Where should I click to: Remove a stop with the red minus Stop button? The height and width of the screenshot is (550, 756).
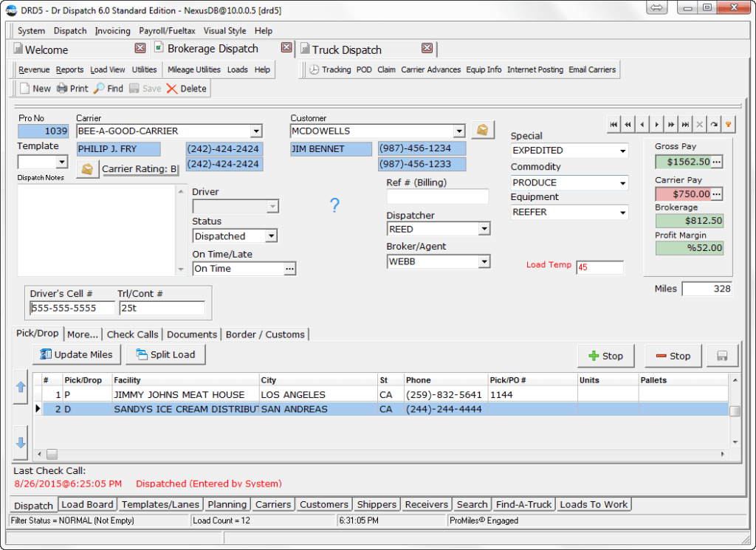[x=673, y=355]
